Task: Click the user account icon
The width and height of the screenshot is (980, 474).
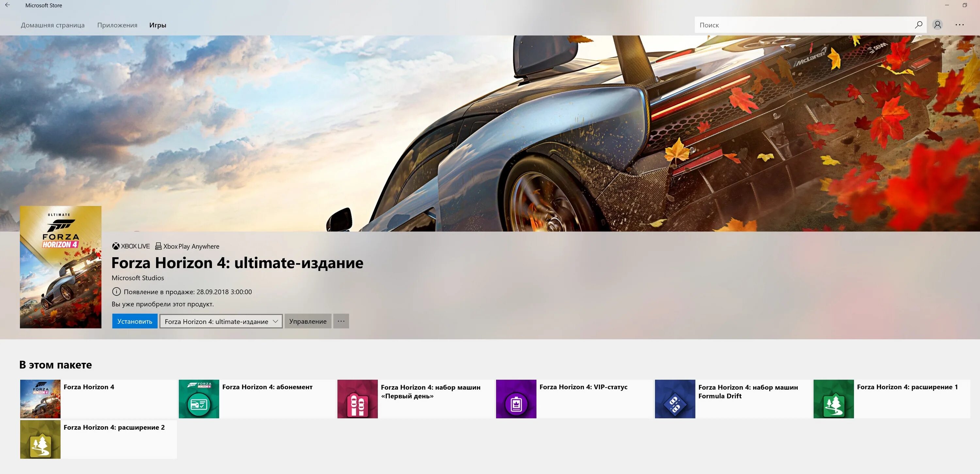Action: [x=938, y=25]
